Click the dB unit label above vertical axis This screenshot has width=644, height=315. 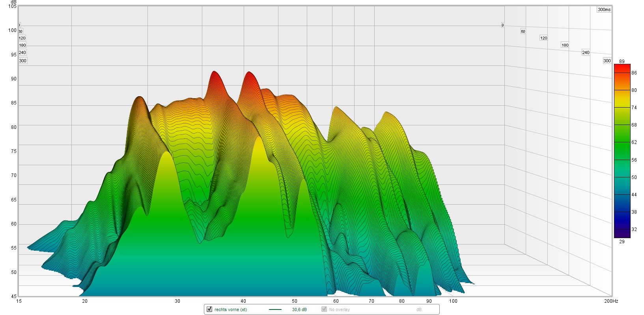click(x=13, y=2)
